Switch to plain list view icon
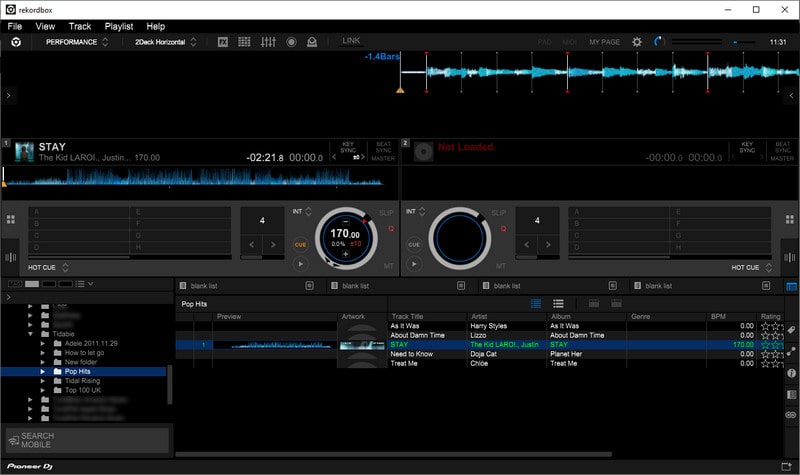Viewport: 800px width, 475px height. 558,304
